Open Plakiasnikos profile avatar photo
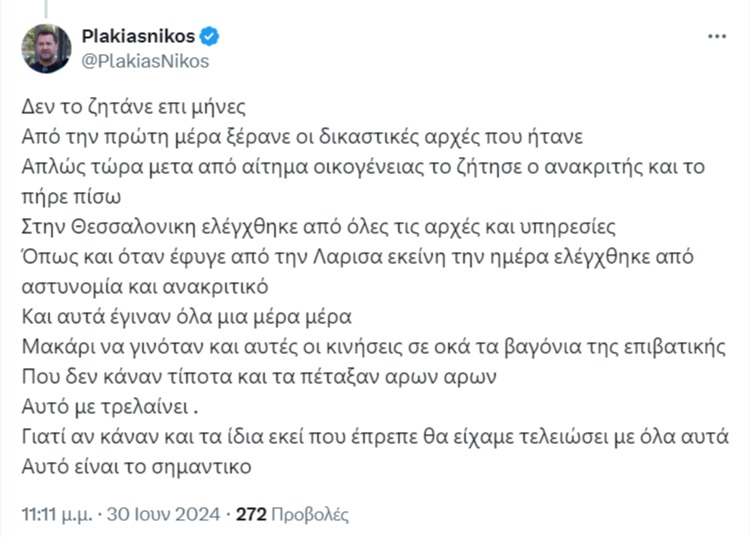This screenshot has height=537, width=750. [46, 49]
